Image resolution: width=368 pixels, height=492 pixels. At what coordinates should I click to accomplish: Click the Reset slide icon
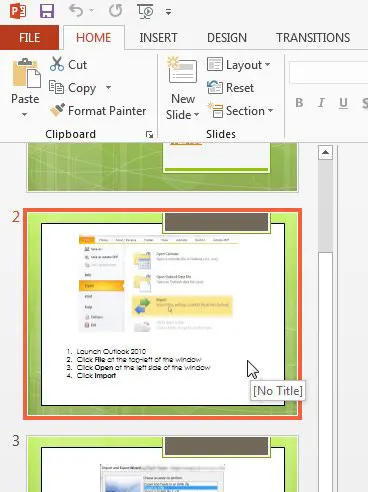pyautogui.click(x=215, y=87)
